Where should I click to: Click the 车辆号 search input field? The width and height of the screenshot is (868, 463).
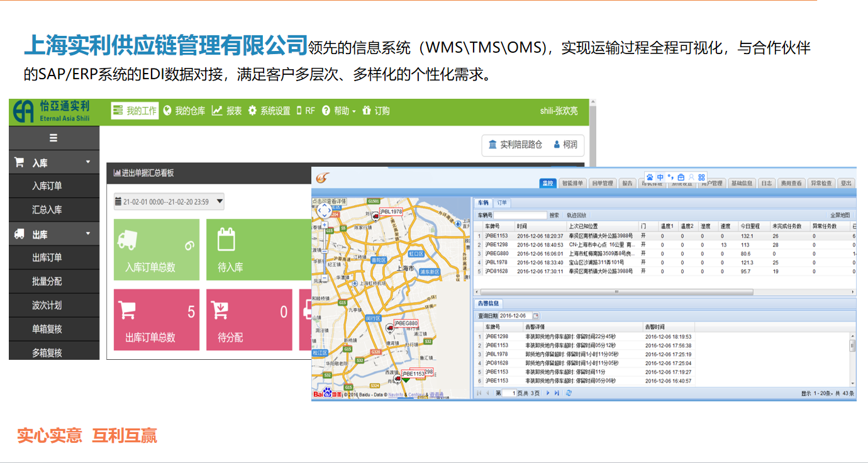tap(520, 215)
